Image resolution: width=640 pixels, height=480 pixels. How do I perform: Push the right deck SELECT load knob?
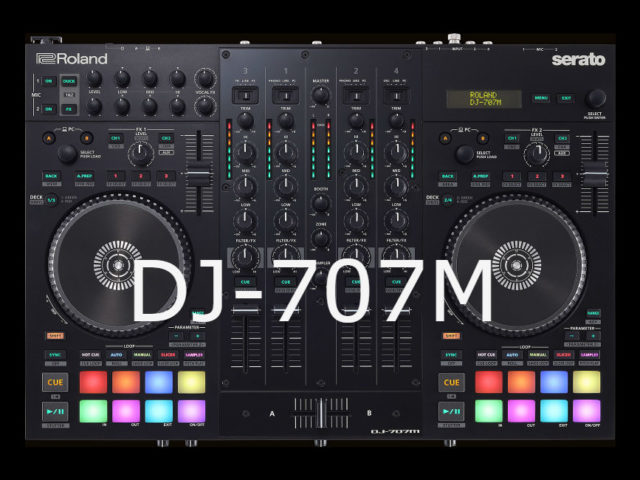click(x=464, y=154)
